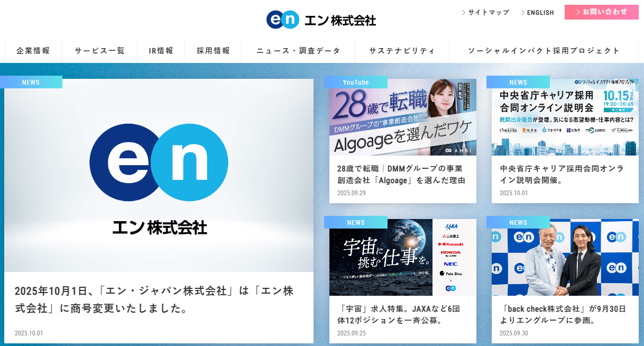Click the JAXA 求人特集 article title
This screenshot has width=644, height=346.
(398, 314)
